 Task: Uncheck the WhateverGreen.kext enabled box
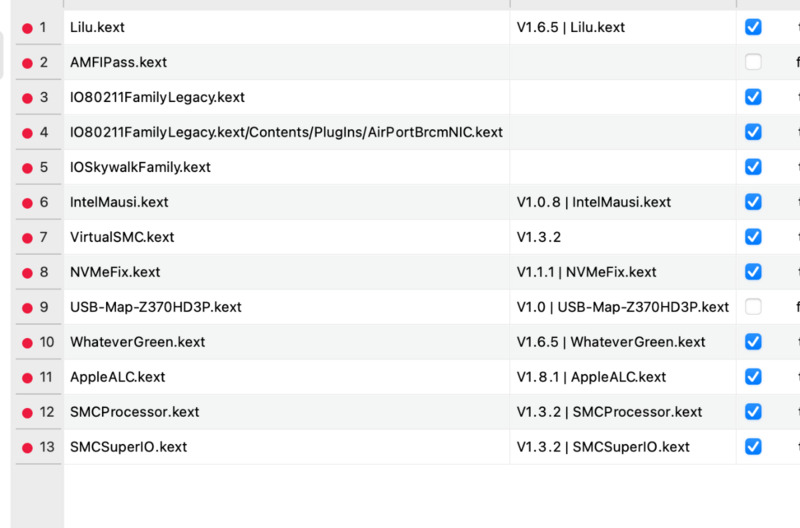(753, 342)
